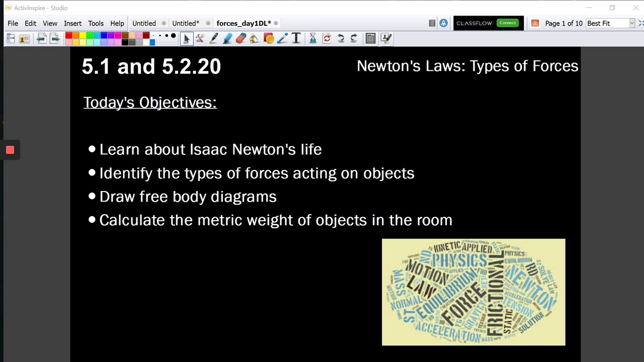644x362 pixels.
Task: Pick the red color swatch
Action: coord(68,35)
